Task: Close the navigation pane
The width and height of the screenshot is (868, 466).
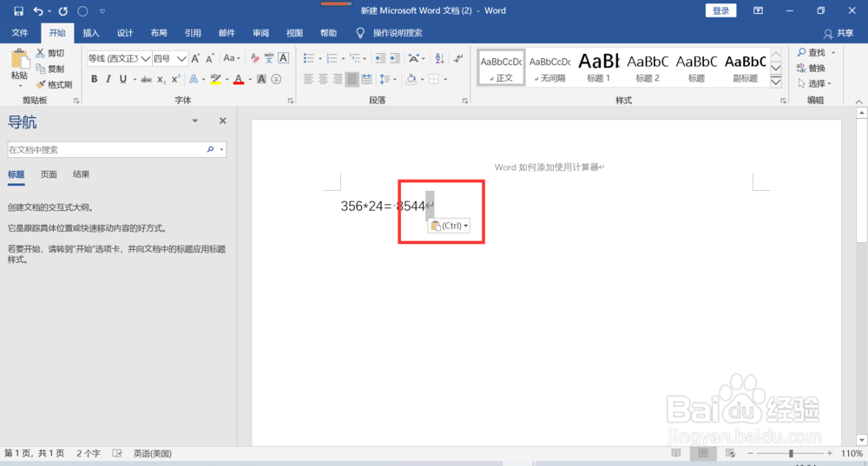Action: click(x=222, y=121)
